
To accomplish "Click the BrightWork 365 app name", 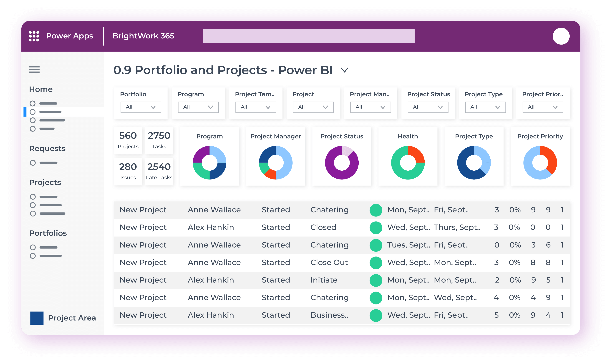I will click(x=143, y=36).
